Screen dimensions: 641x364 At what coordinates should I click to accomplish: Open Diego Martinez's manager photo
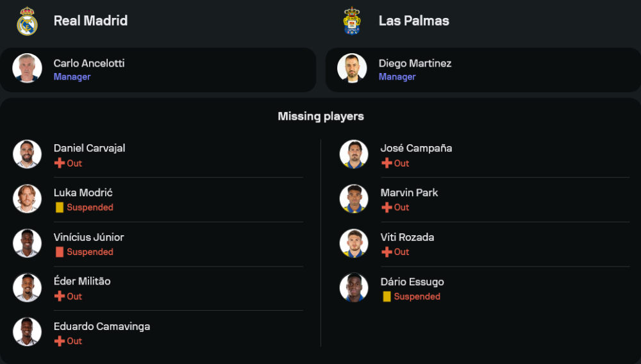coord(352,69)
